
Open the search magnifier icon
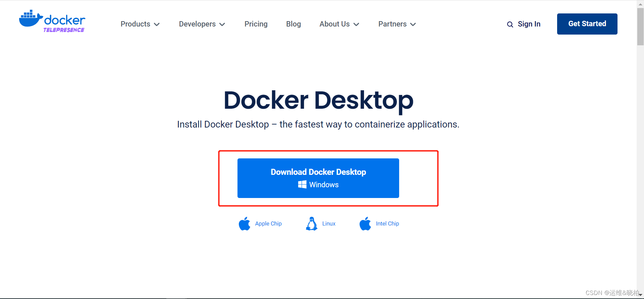point(510,24)
